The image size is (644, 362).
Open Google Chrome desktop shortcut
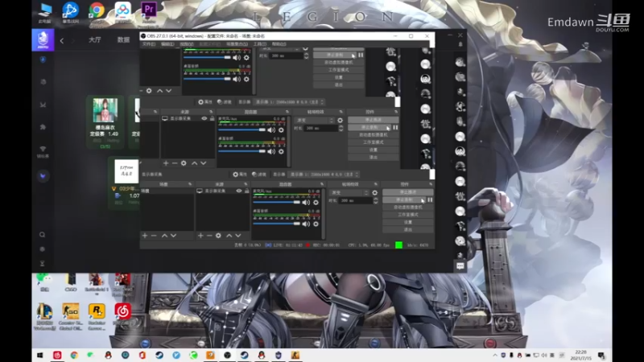(x=97, y=12)
